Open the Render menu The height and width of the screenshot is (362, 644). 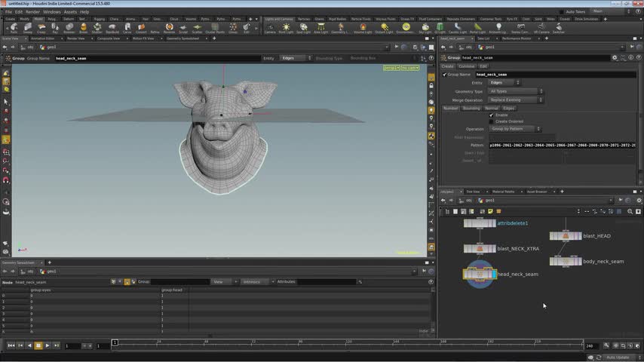pos(32,12)
